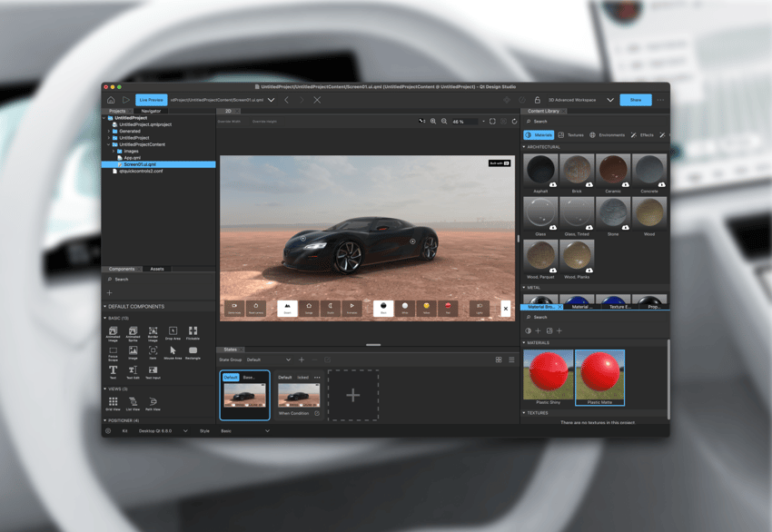
Task: Select the Mouse Area component
Action: coord(173,350)
